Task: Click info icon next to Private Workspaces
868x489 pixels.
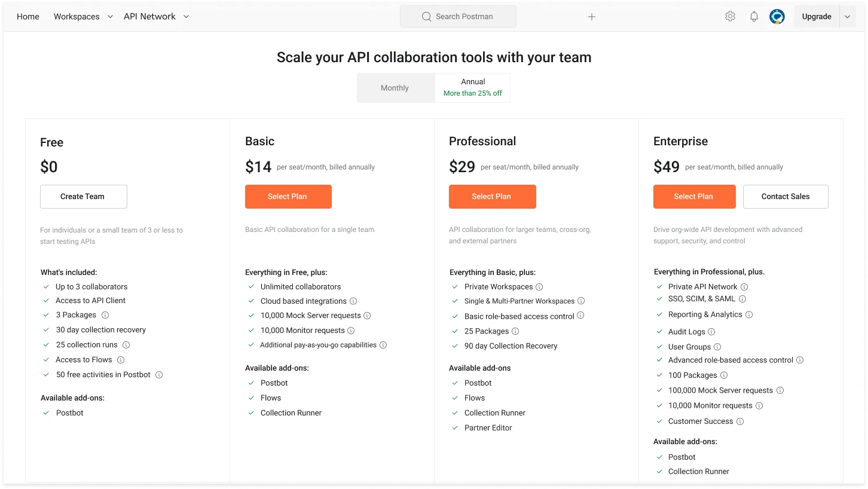Action: pyautogui.click(x=539, y=287)
